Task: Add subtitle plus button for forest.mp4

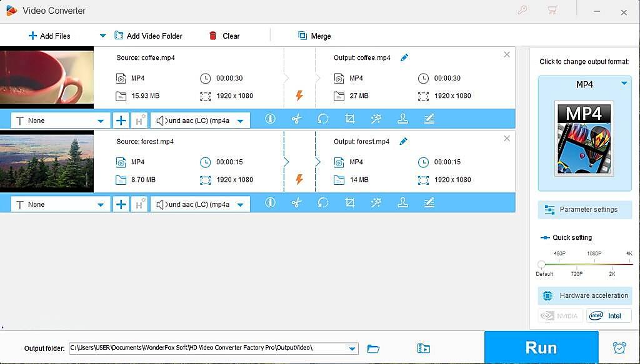Action: 121,204
